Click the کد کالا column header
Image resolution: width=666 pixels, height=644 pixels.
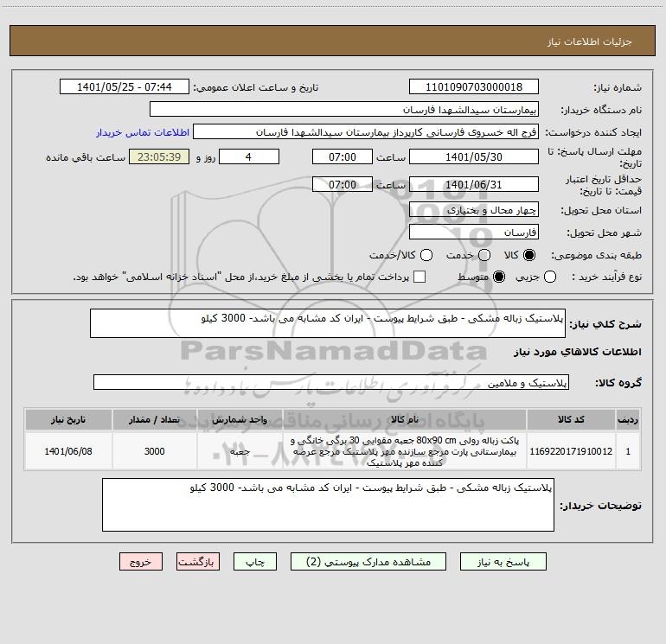(x=571, y=419)
